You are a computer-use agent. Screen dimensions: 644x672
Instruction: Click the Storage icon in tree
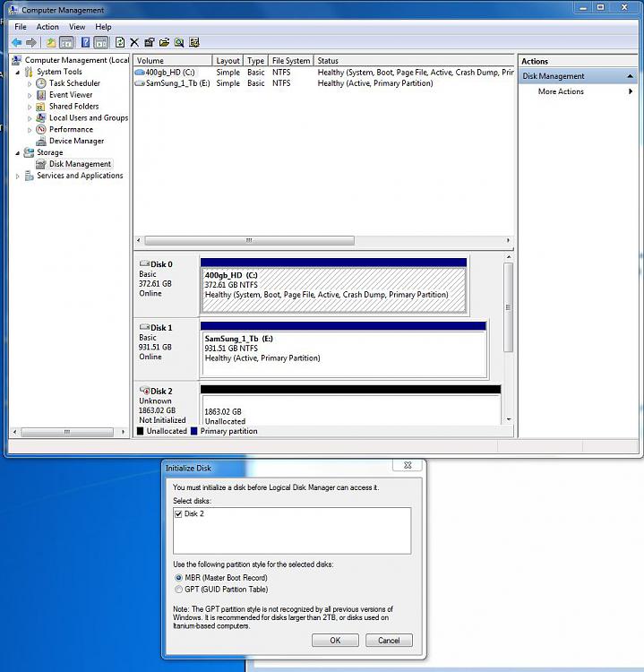pyautogui.click(x=29, y=152)
